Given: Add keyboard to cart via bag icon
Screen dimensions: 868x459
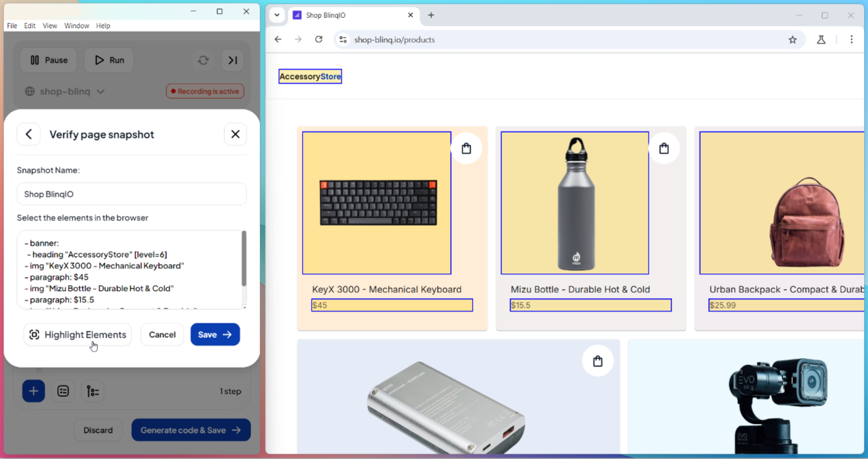Looking at the screenshot, I should pyautogui.click(x=466, y=148).
